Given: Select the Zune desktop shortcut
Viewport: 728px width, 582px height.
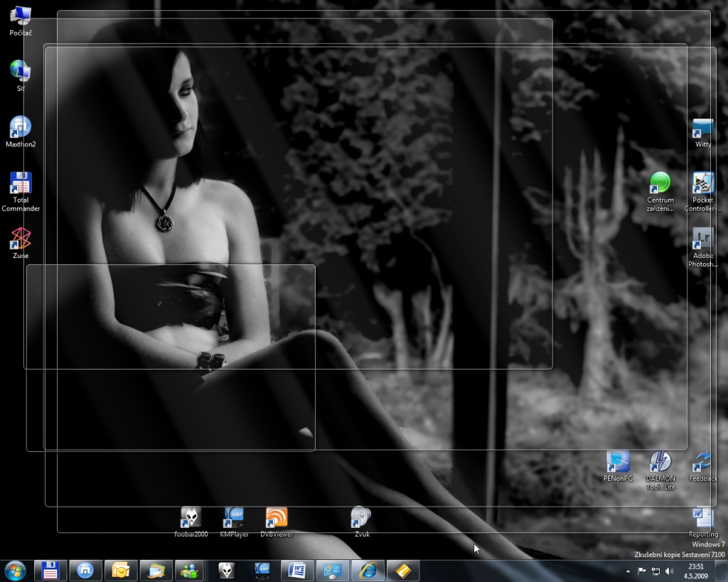Looking at the screenshot, I should pos(21,243).
